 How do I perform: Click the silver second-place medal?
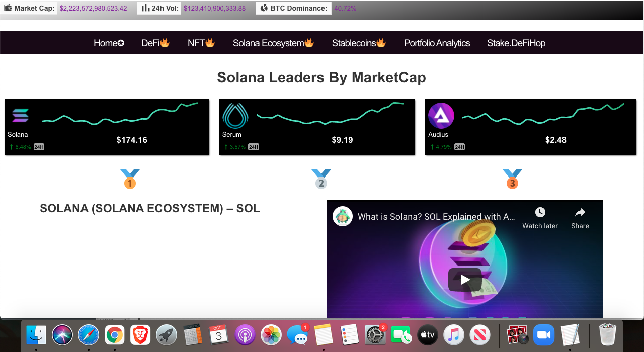[x=321, y=179]
